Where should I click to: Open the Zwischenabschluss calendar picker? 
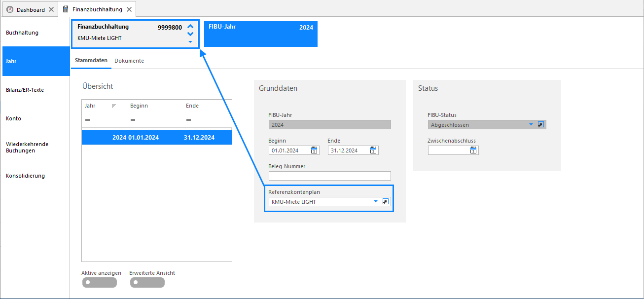(x=473, y=150)
